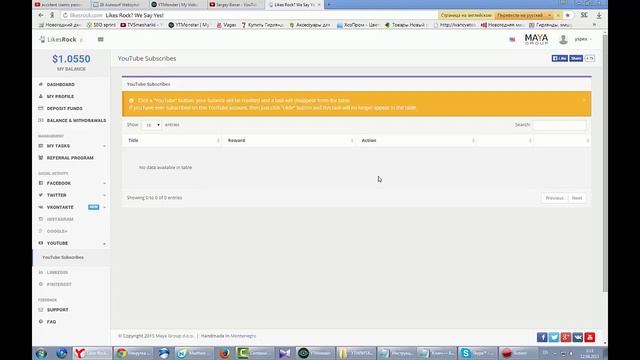Screen dimensions: 640x360
Task: Open Chrome window from the taskbar
Action: click(133, 353)
